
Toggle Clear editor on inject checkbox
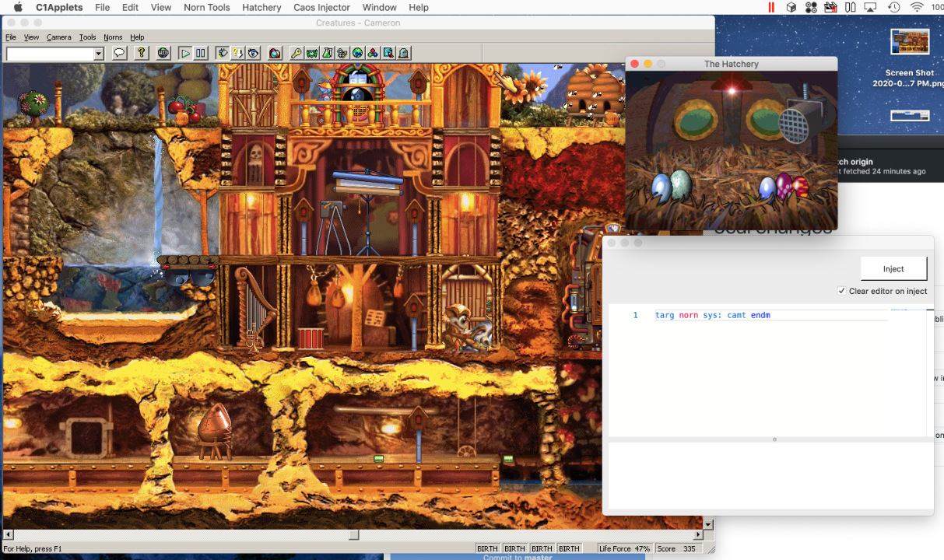click(841, 291)
